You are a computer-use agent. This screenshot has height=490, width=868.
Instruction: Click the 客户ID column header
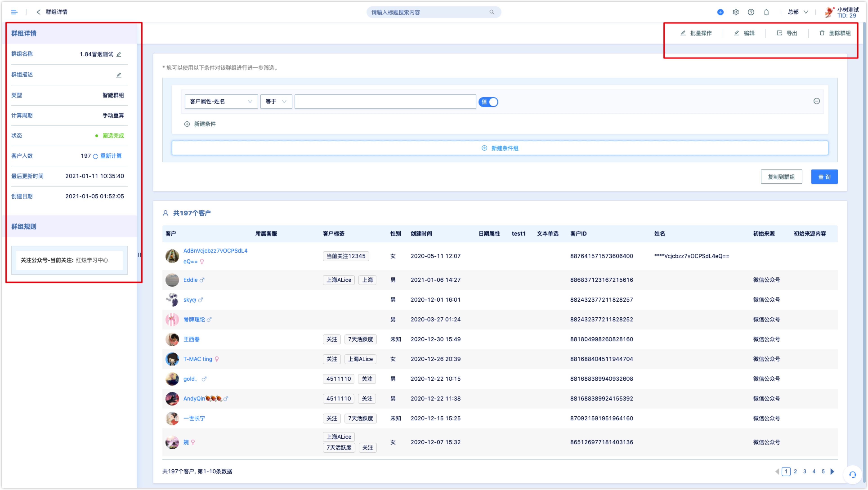[578, 233]
